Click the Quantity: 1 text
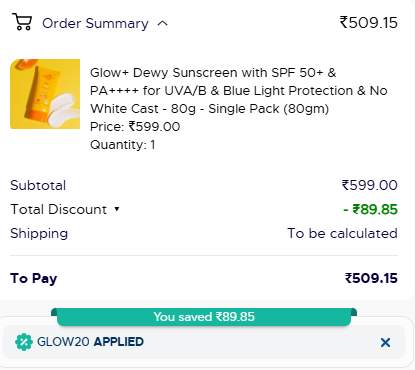 [x=123, y=145]
